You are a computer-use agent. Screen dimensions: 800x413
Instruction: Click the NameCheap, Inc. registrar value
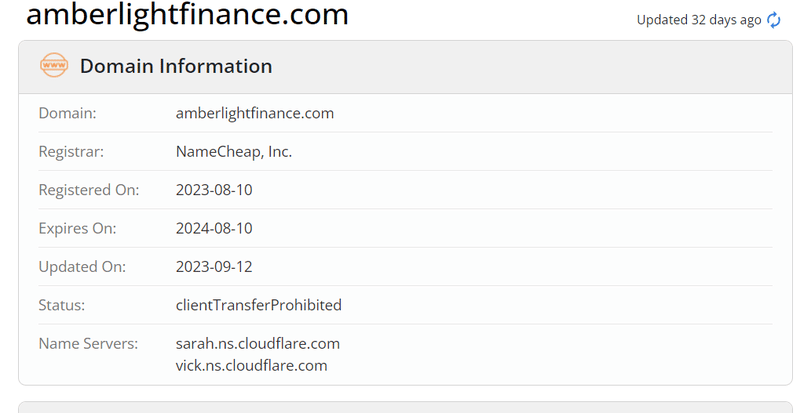pyautogui.click(x=234, y=152)
